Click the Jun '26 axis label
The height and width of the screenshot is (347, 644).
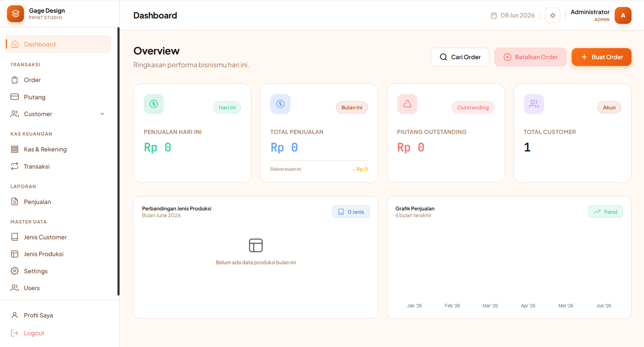click(x=604, y=306)
